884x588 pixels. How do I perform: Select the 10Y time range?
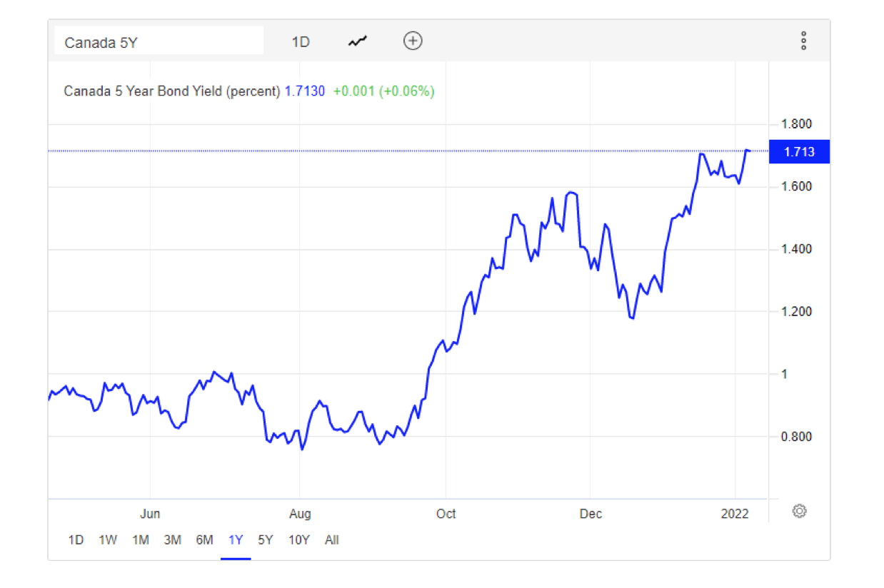(299, 540)
